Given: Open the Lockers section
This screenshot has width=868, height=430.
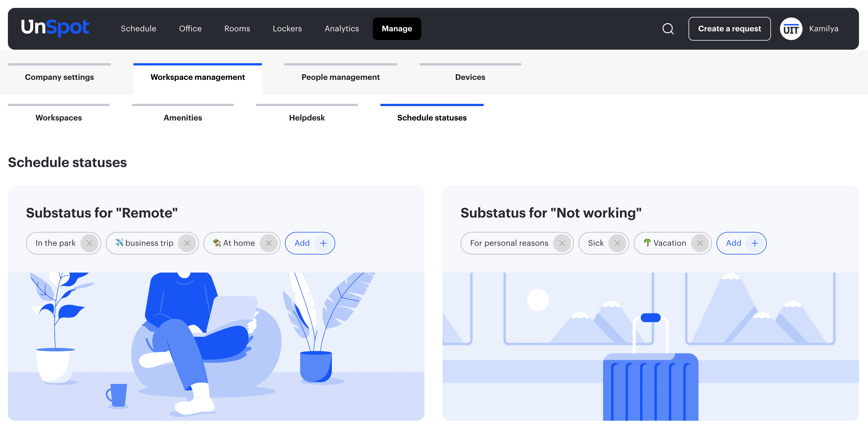Looking at the screenshot, I should click(287, 29).
